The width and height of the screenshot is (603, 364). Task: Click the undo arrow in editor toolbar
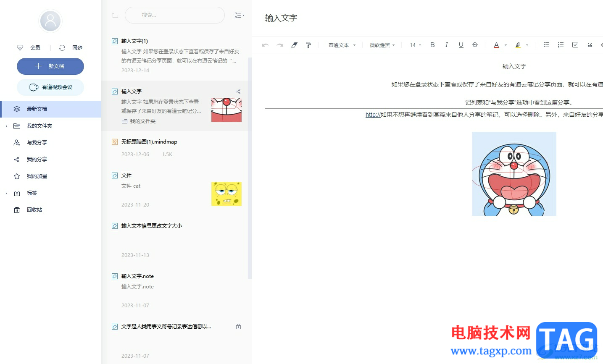click(265, 45)
